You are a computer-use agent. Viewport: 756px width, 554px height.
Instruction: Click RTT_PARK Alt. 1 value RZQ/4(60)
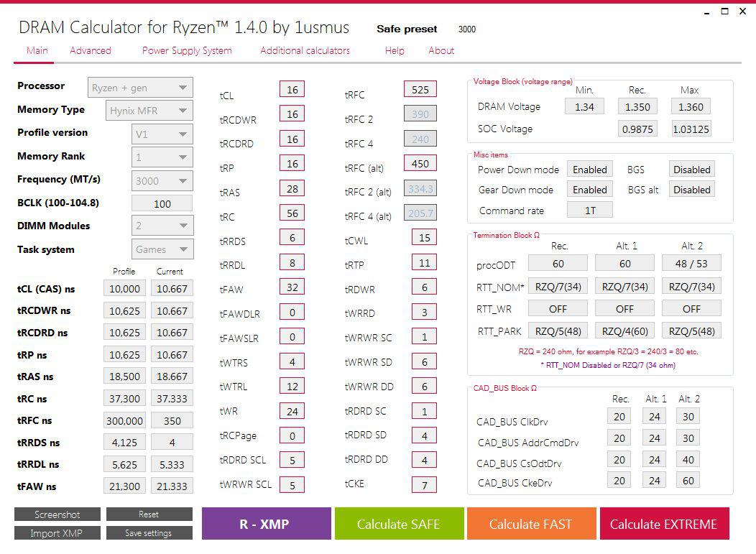pos(625,331)
